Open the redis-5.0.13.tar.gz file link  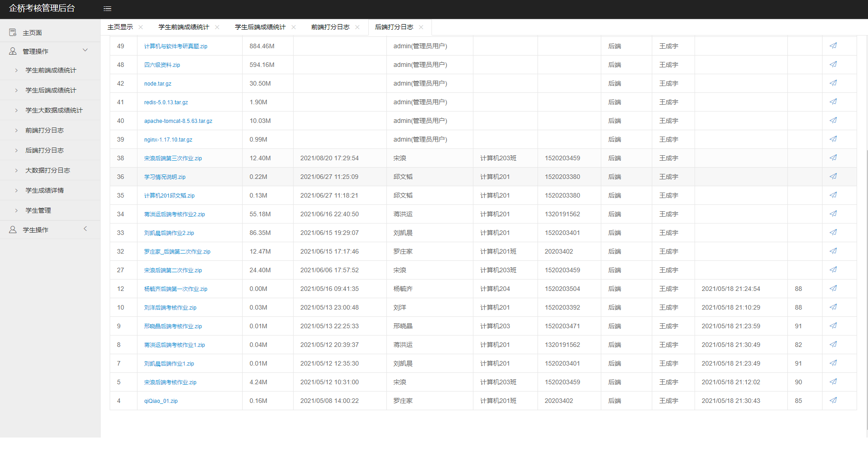coord(166,102)
